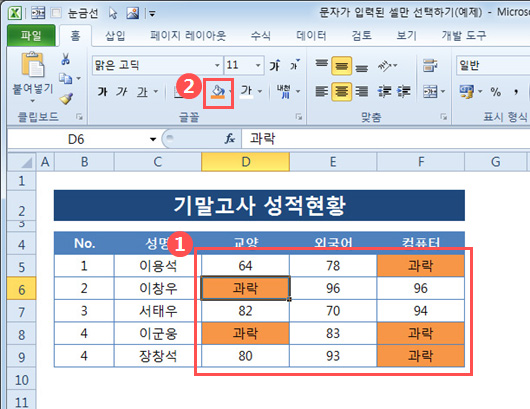Click the Decrease Font Size button
530x409 pixels.
click(x=294, y=65)
